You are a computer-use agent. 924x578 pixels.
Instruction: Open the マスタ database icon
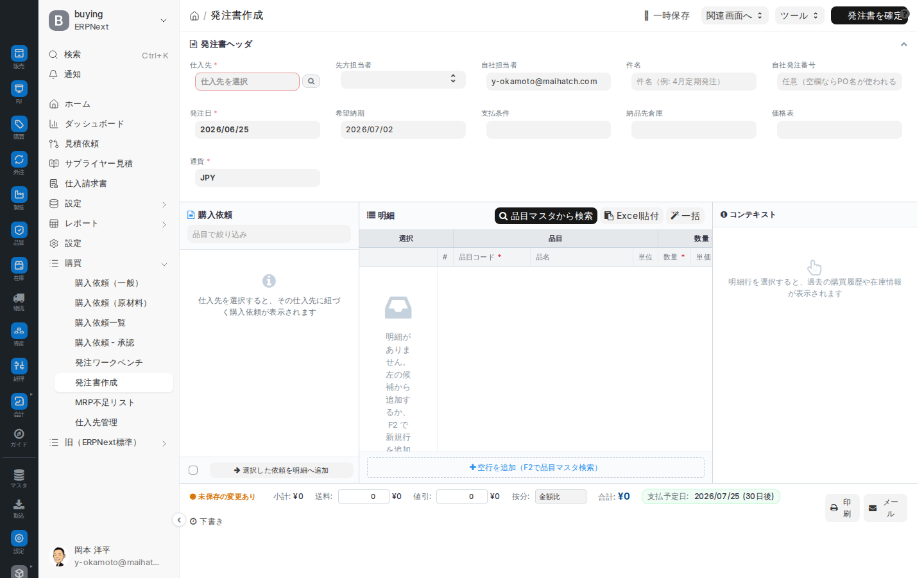pos(19,475)
